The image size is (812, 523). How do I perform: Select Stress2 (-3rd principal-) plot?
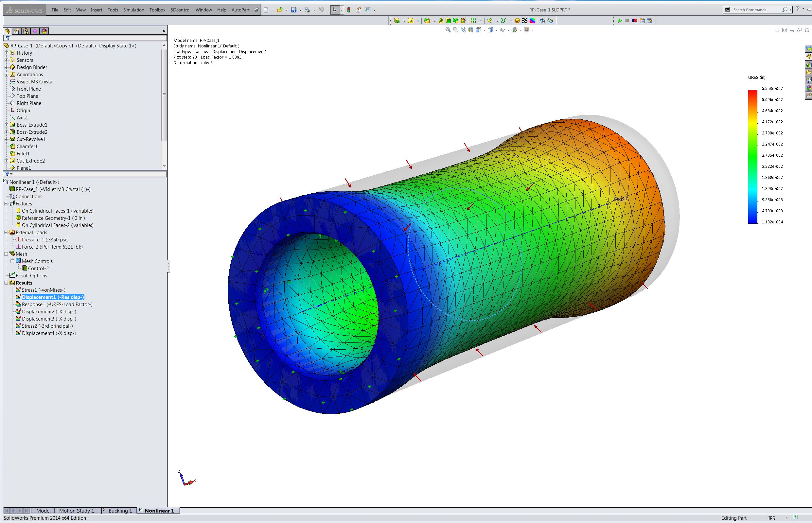(x=47, y=326)
